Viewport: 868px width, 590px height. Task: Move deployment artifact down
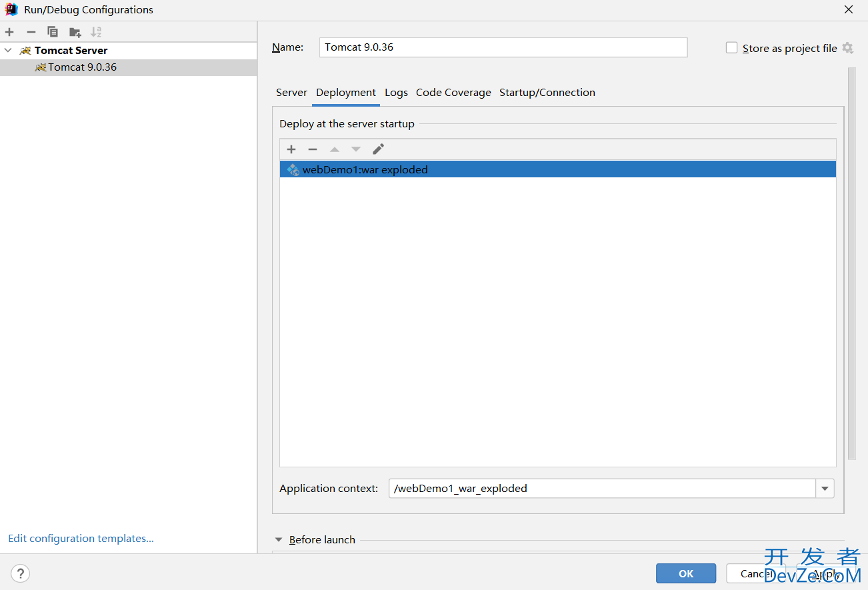[356, 149]
